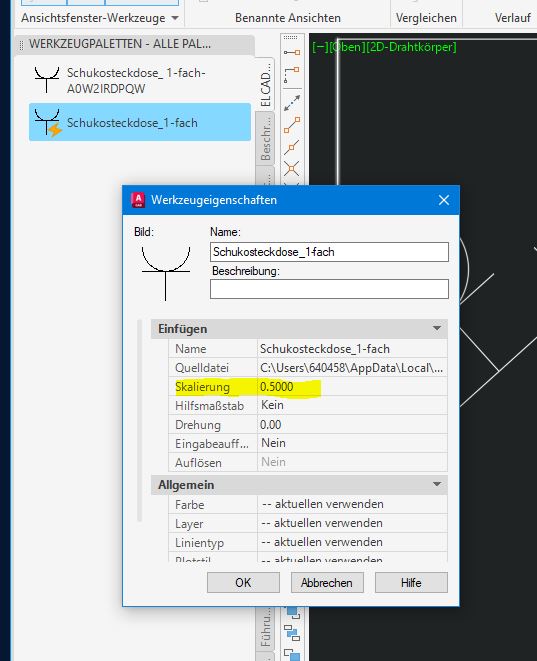Image resolution: width=537 pixels, height=661 pixels.
Task: Activate the Midpoint object snap icon
Action: pos(292,147)
